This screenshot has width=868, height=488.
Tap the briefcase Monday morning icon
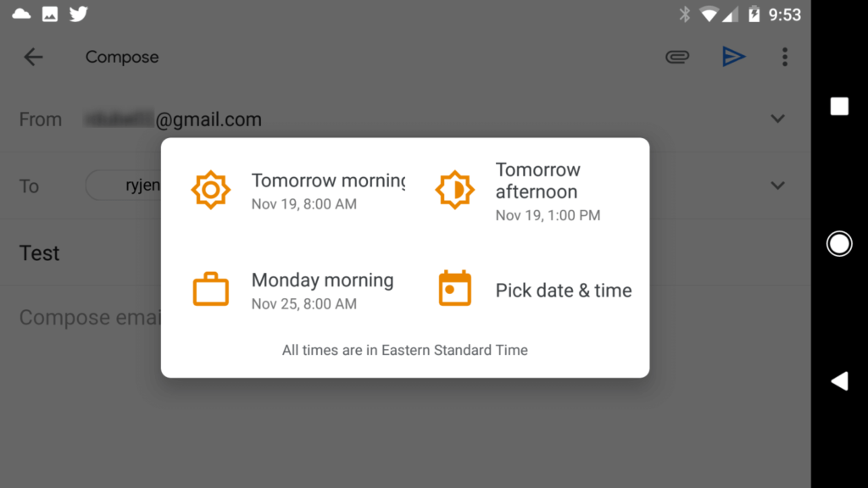point(210,290)
